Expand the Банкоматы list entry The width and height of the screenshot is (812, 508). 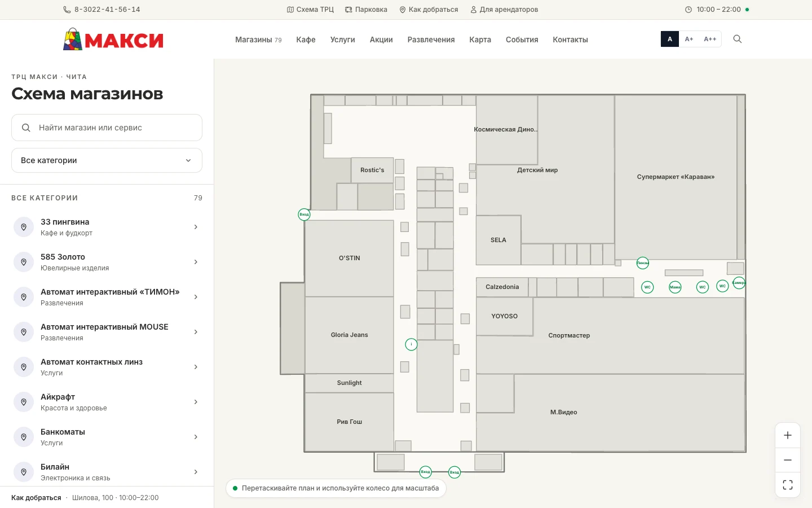[107, 437]
